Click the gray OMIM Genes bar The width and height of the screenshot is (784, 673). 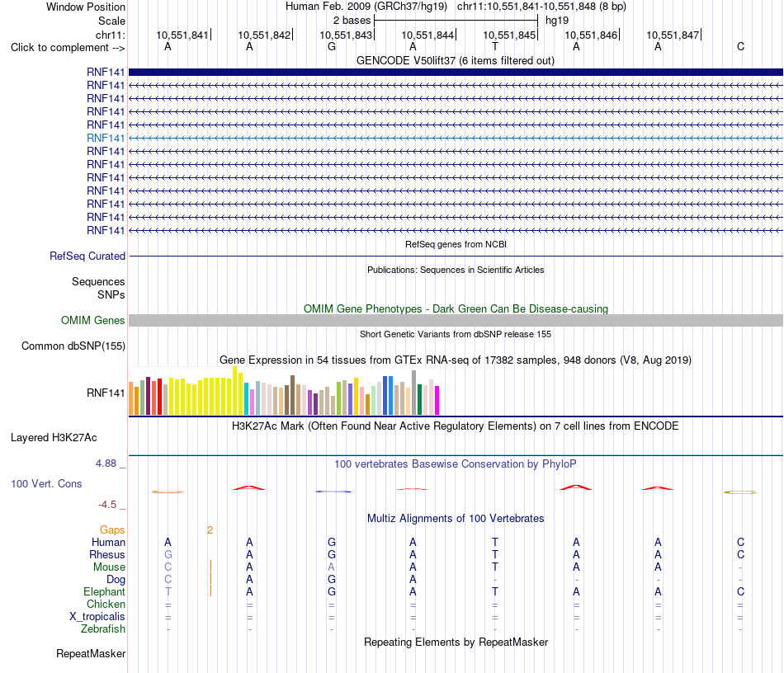[x=456, y=320]
